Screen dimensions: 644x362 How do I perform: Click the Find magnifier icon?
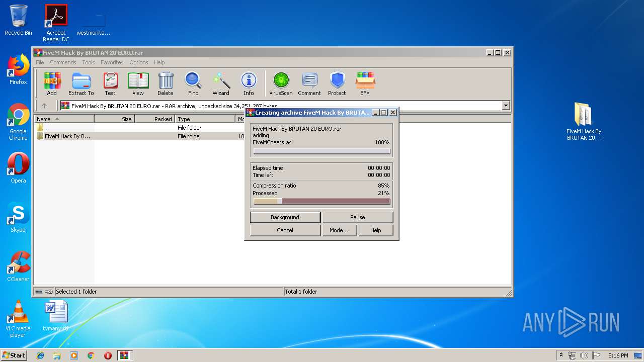[193, 83]
